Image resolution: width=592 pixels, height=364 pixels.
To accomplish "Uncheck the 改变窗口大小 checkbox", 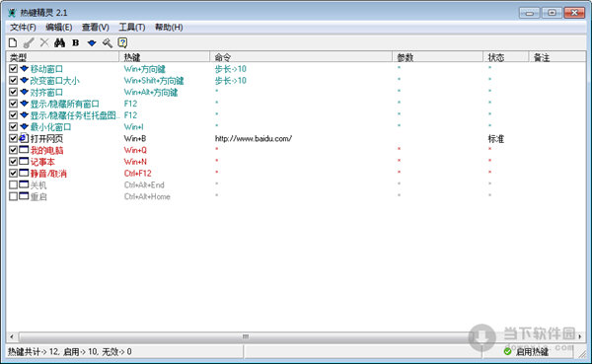I will [13, 81].
